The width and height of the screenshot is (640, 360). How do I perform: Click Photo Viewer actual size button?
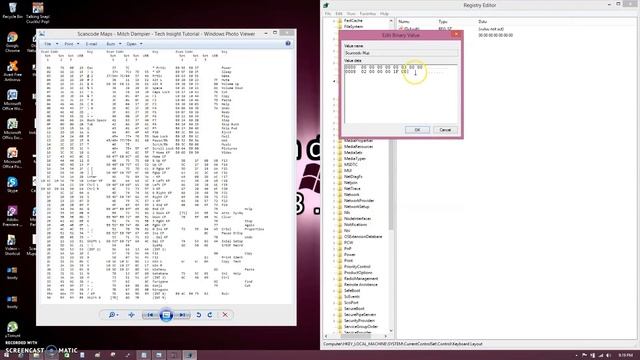[x=131, y=315]
